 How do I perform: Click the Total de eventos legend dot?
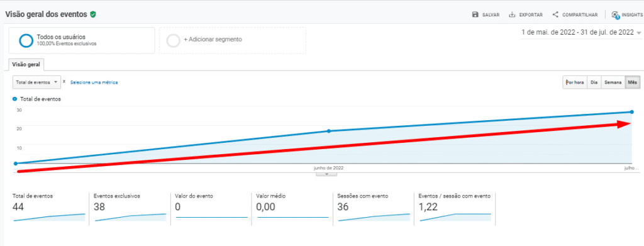pyautogui.click(x=15, y=99)
